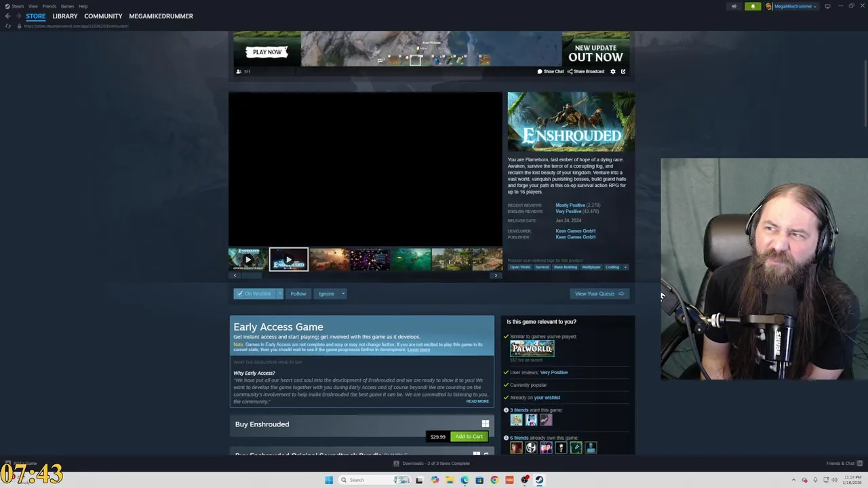Expand the Ignore dropdown arrow

(343, 293)
